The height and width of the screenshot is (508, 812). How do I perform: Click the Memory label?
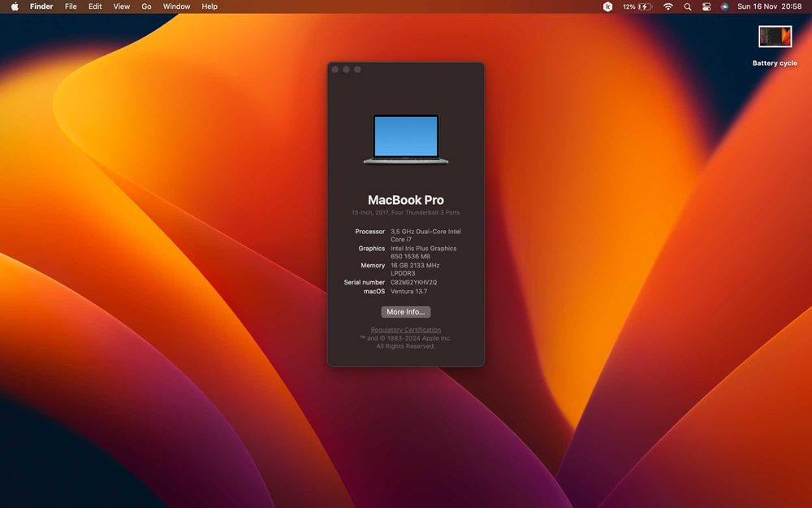[x=373, y=266]
